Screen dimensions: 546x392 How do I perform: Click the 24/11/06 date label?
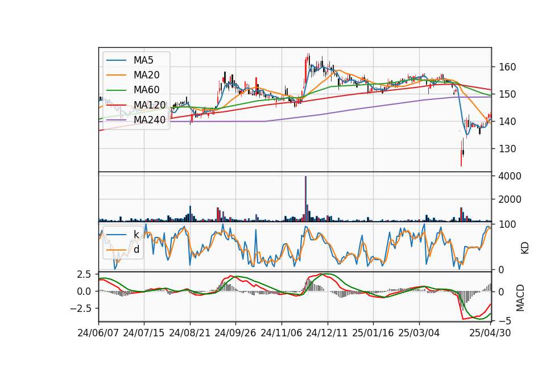[x=282, y=333]
